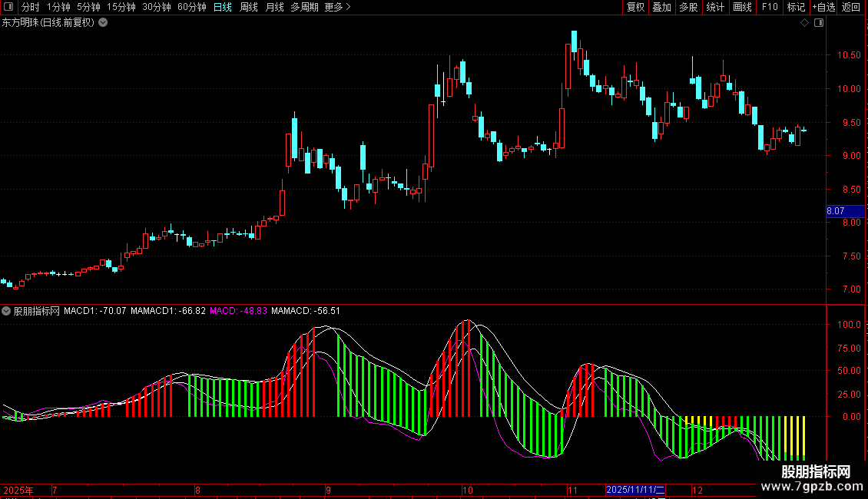Screen dimensions: 868x499
Task: Expand the 股朋指标网 indicator dropdown arrow
Action: pyautogui.click(x=6, y=311)
